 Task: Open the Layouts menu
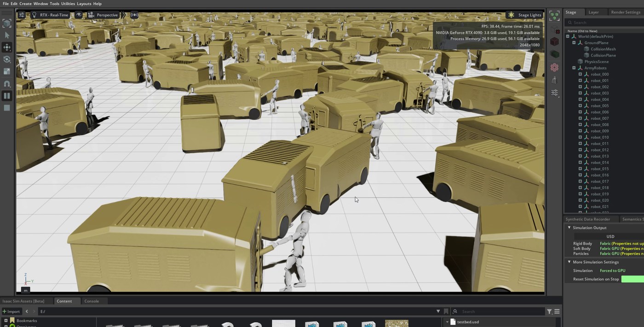pos(84,4)
